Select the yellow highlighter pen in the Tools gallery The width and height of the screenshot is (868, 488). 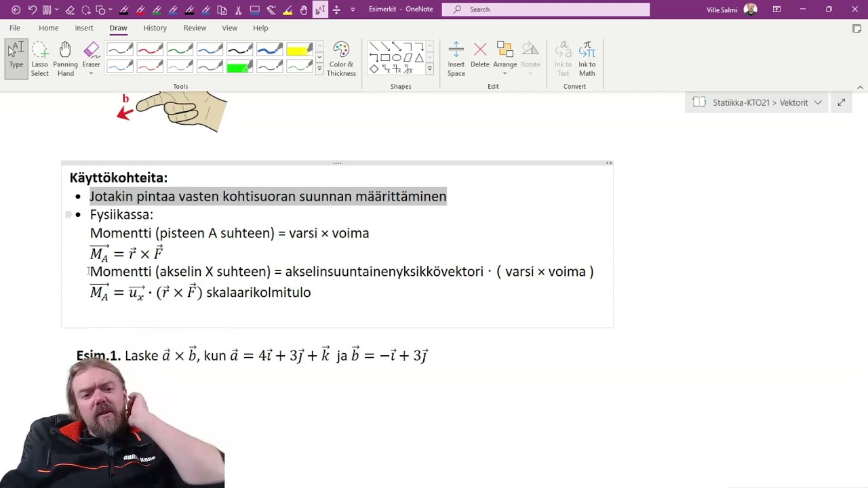(299, 49)
